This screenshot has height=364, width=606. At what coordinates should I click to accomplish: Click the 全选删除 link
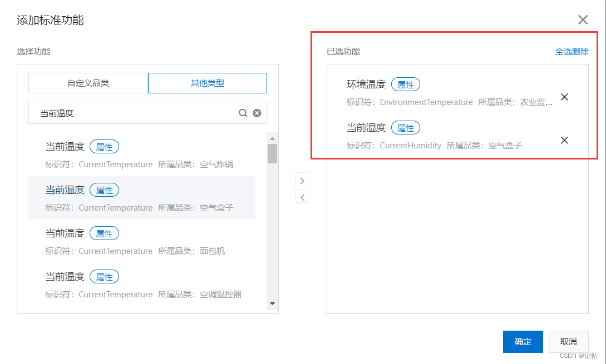(x=571, y=51)
